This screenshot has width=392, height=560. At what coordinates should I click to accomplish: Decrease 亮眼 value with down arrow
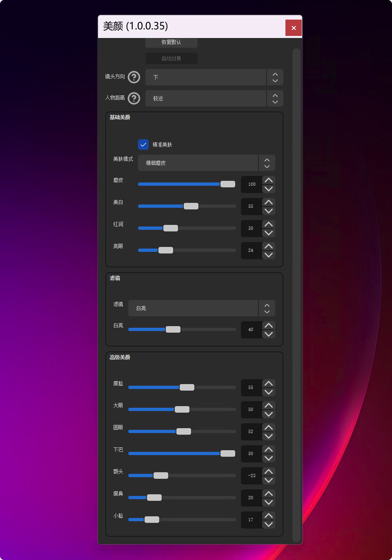[x=268, y=255]
